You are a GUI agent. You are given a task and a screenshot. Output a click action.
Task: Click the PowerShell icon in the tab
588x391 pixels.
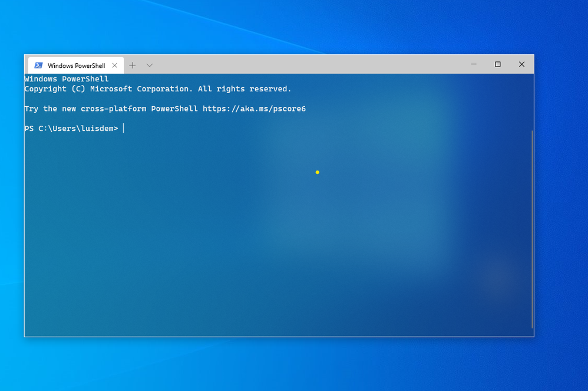point(38,65)
